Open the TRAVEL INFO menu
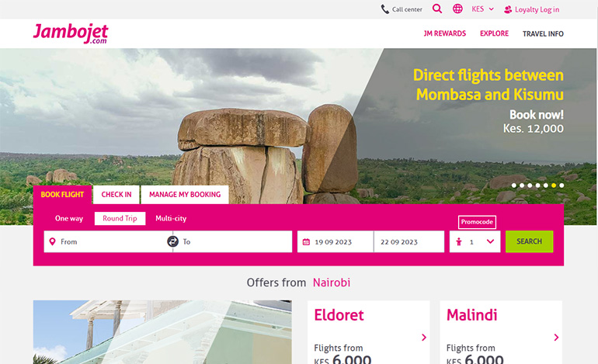This screenshot has width=598, height=364. [x=543, y=33]
